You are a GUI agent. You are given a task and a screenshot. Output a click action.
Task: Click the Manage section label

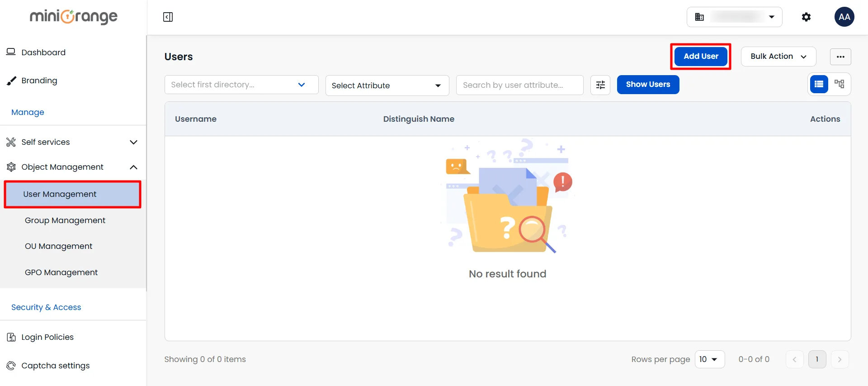[x=28, y=112]
